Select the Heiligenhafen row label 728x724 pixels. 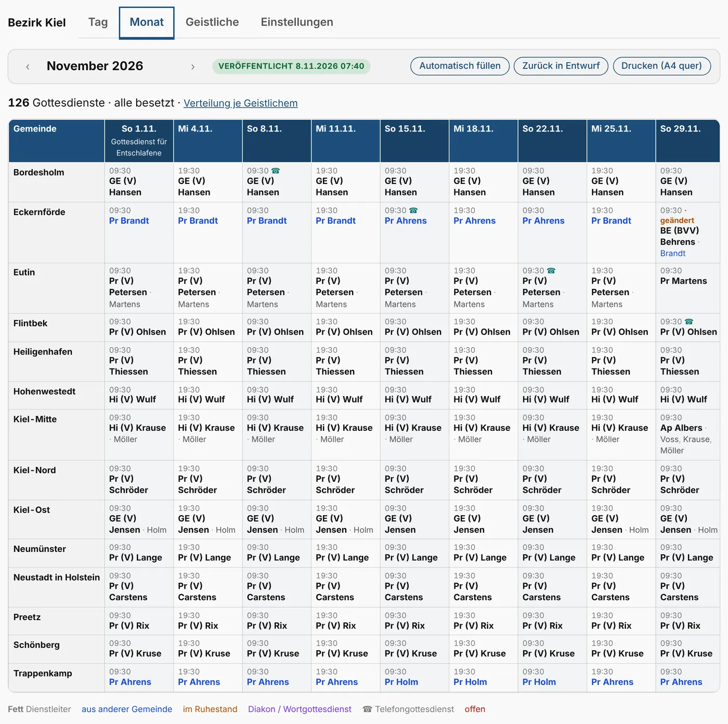[43, 352]
